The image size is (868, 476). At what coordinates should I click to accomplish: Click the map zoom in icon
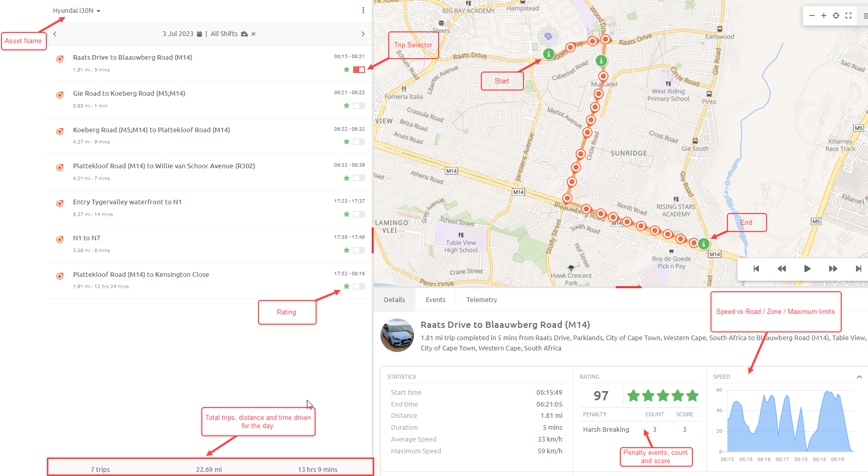click(x=824, y=15)
